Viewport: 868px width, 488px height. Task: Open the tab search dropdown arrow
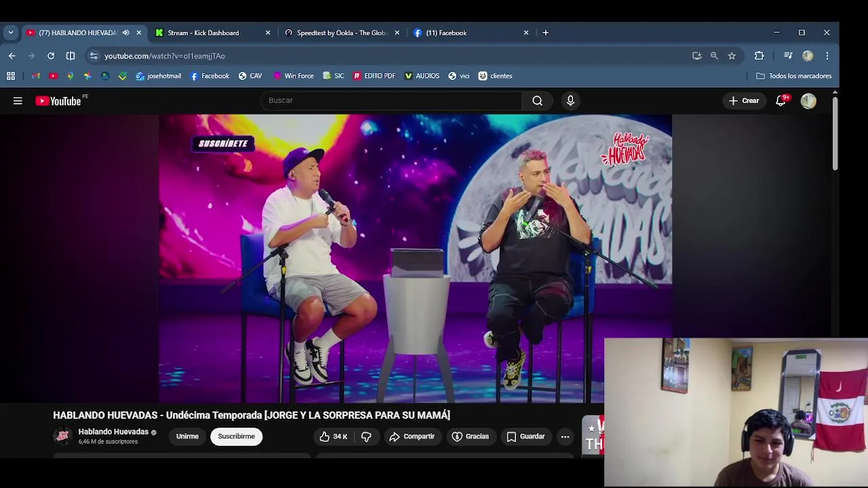(10, 33)
